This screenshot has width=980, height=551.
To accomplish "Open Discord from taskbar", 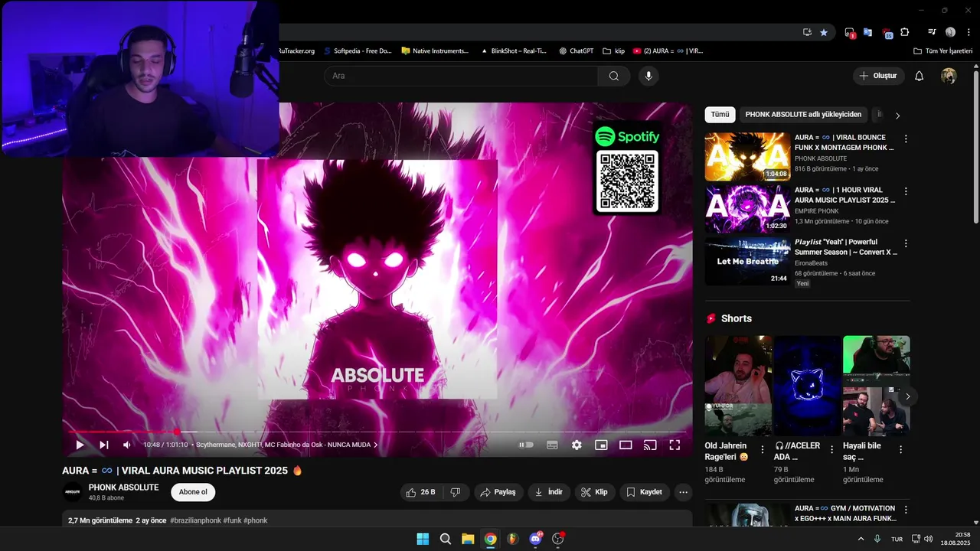I will coord(536,539).
